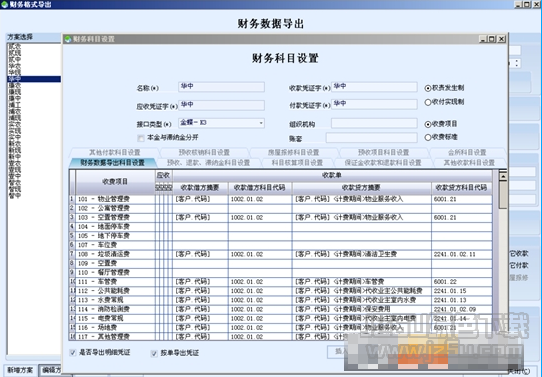Focus the 收款凭证字 input field
The height and width of the screenshot is (377, 542).
pos(374,87)
